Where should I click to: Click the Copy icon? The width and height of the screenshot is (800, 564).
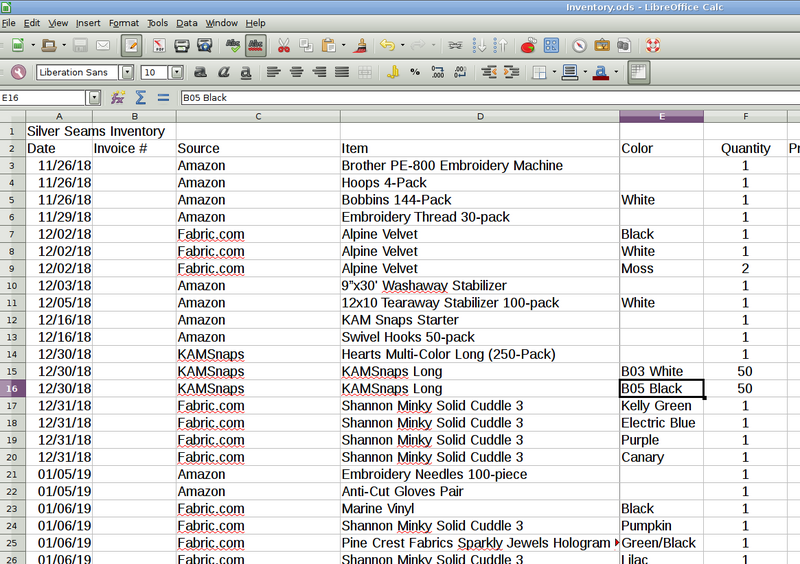click(x=306, y=45)
